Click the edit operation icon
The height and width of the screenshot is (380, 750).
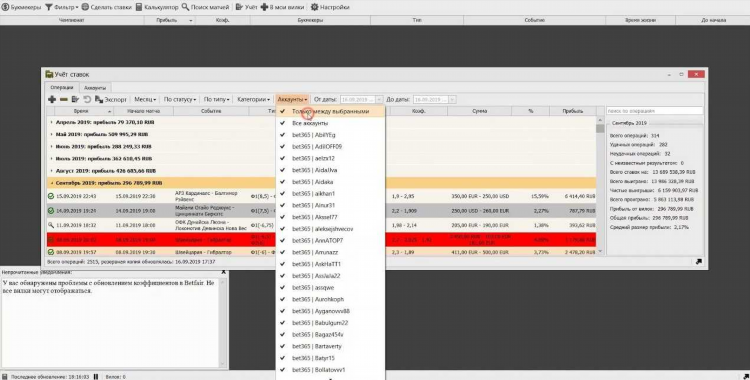pyautogui.click(x=75, y=99)
